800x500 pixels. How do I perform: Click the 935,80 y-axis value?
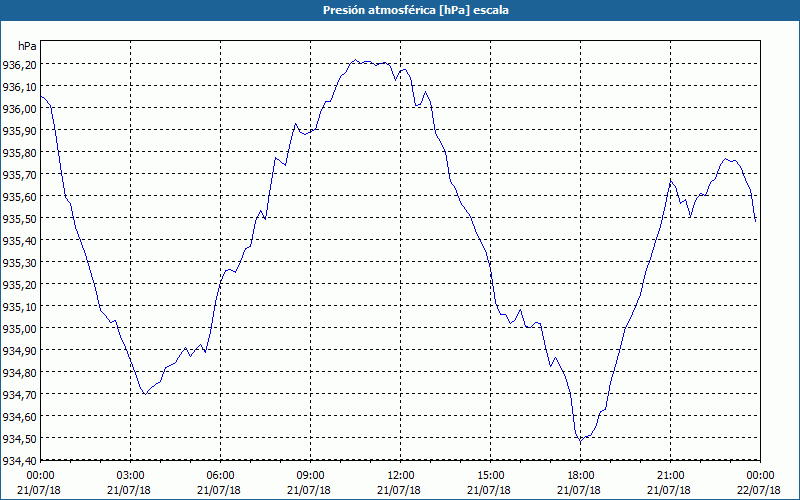pos(20,153)
